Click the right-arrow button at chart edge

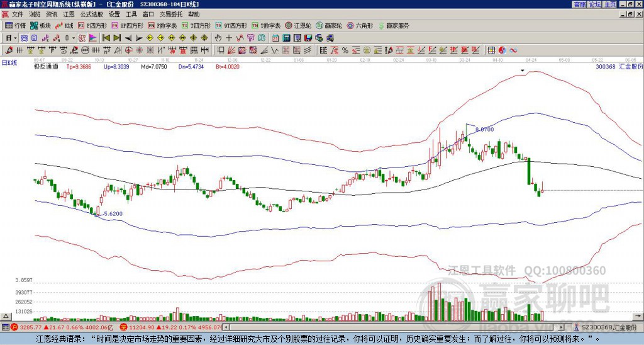[x=639, y=316]
